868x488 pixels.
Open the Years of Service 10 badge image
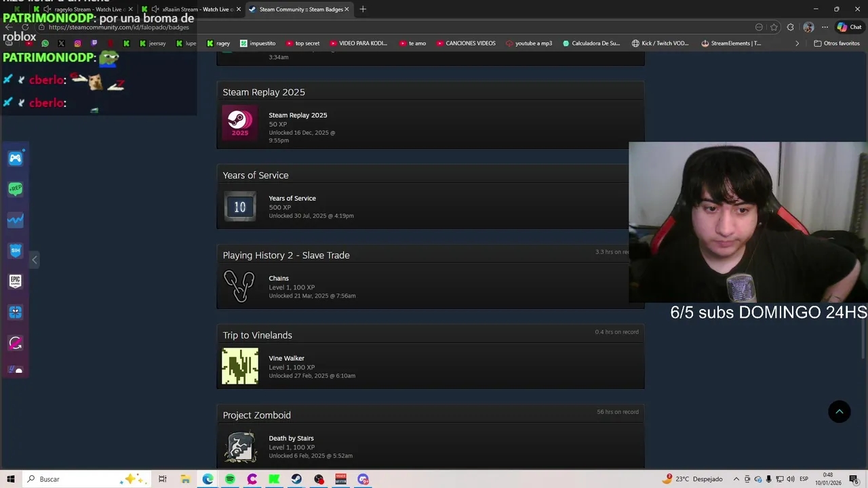point(240,207)
